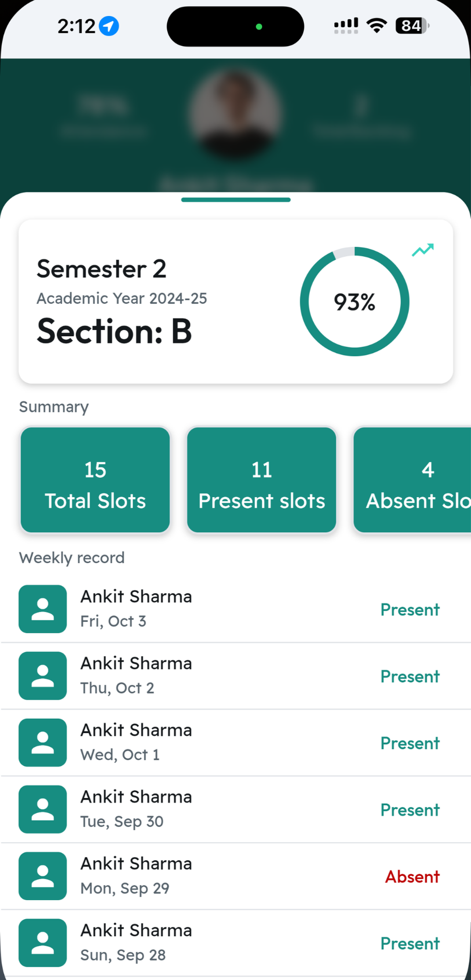Viewport: 471px width, 980px height.
Task: Tap the person icon beside Mon, Sep 29
Action: coord(43,876)
